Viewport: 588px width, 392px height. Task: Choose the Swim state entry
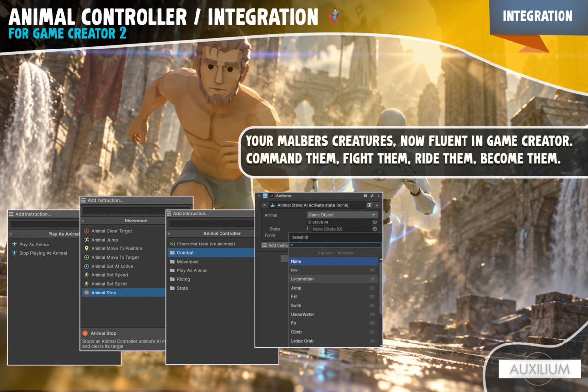333,305
